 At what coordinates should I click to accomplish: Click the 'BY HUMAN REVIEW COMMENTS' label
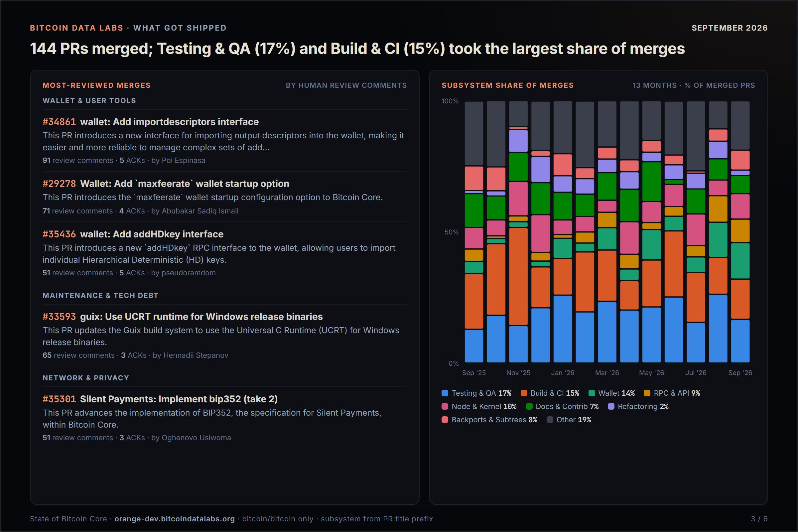346,85
